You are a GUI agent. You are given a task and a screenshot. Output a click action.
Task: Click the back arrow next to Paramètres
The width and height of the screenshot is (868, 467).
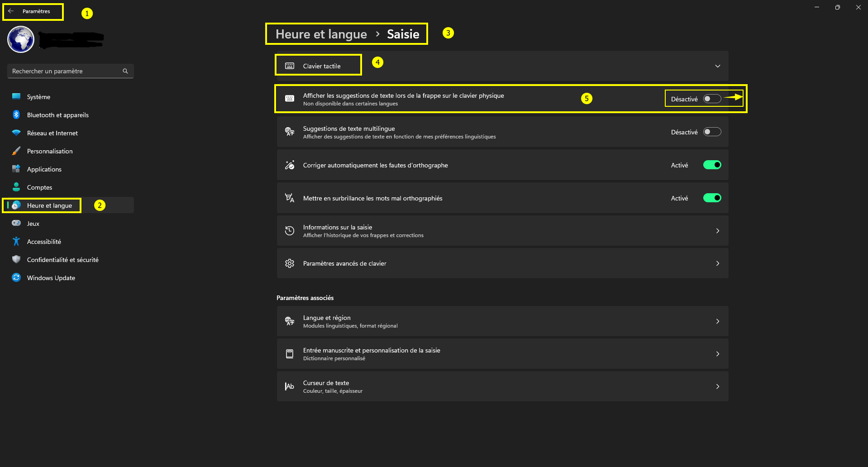point(11,11)
